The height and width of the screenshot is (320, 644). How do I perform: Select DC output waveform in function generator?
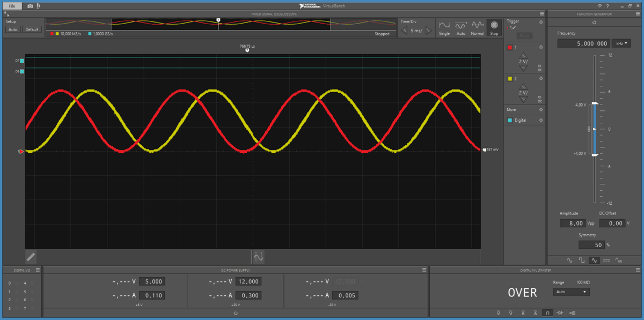pyautogui.click(x=606, y=260)
